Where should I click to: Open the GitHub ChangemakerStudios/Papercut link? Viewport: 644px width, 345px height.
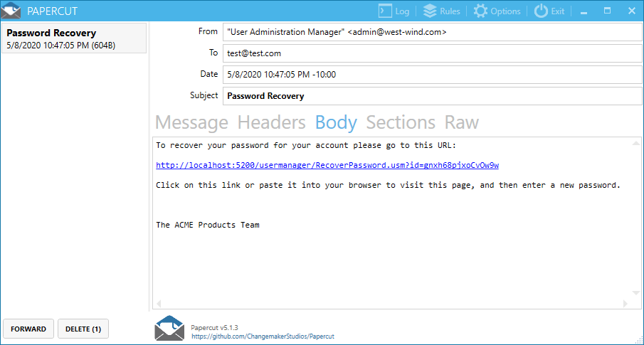(263, 336)
